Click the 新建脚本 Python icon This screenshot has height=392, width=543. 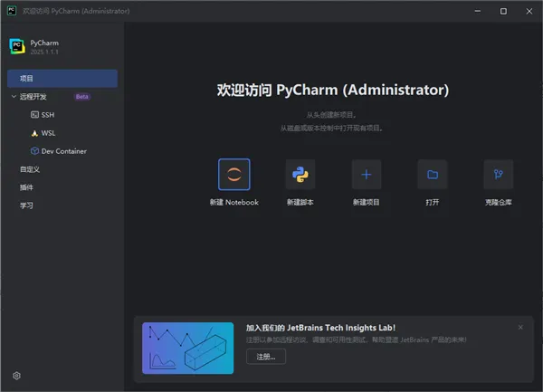point(300,174)
